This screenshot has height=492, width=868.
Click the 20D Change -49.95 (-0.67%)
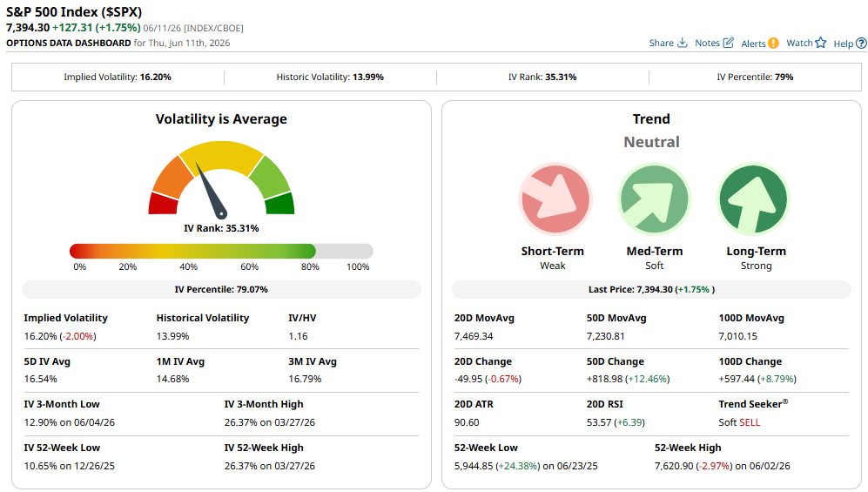(488, 379)
